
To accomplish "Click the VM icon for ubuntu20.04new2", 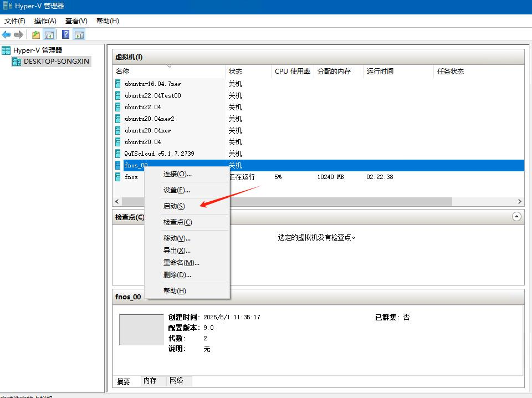I will (117, 119).
